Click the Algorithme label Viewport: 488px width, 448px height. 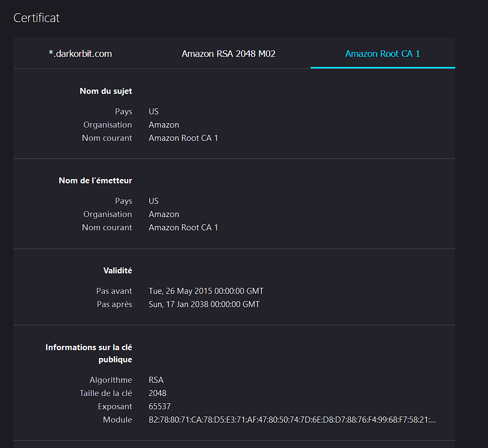[x=111, y=380]
